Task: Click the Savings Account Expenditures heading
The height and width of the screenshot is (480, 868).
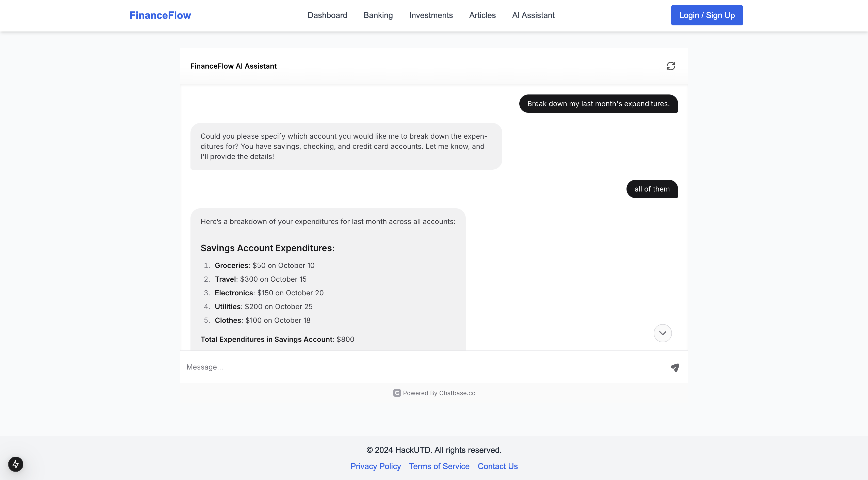Action: tap(268, 248)
